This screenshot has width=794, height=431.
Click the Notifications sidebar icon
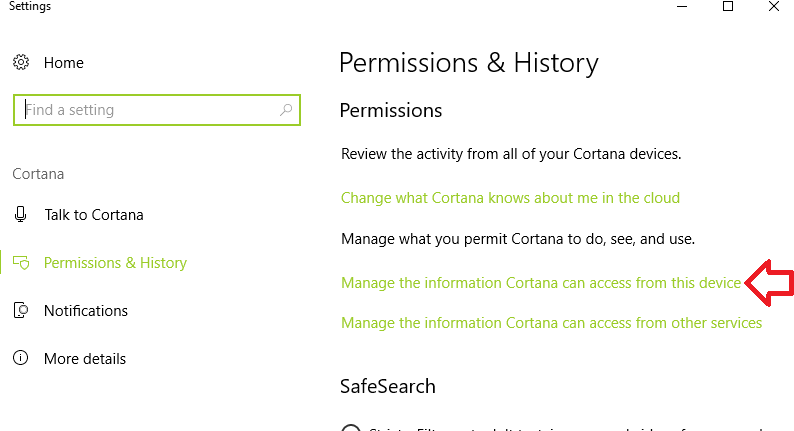pos(21,310)
